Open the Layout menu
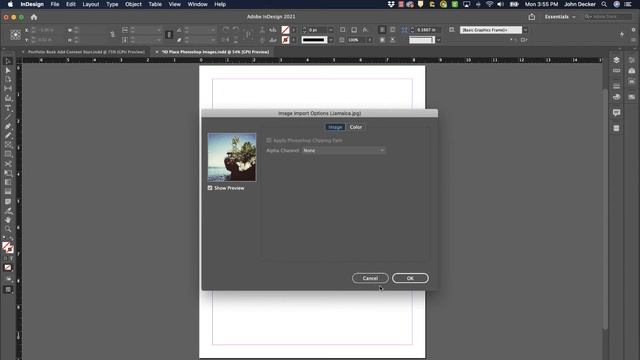Screen dimensions: 640x360 91,4
